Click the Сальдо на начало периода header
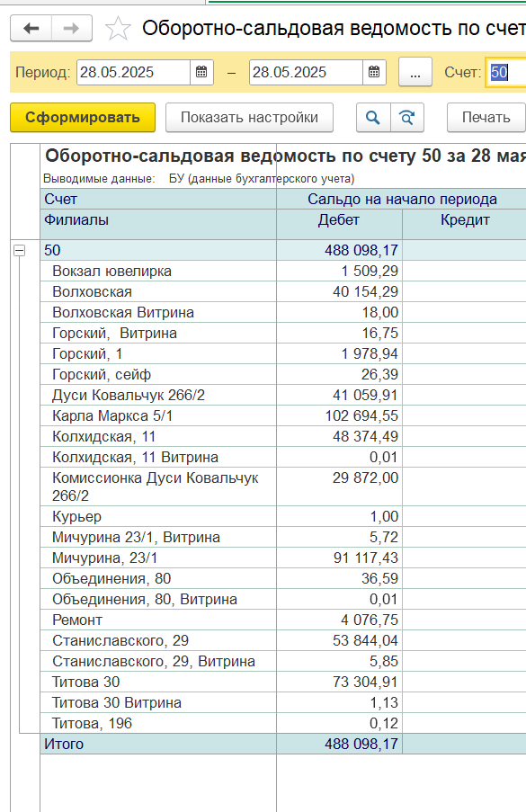The width and height of the screenshot is (526, 812). pos(402,200)
